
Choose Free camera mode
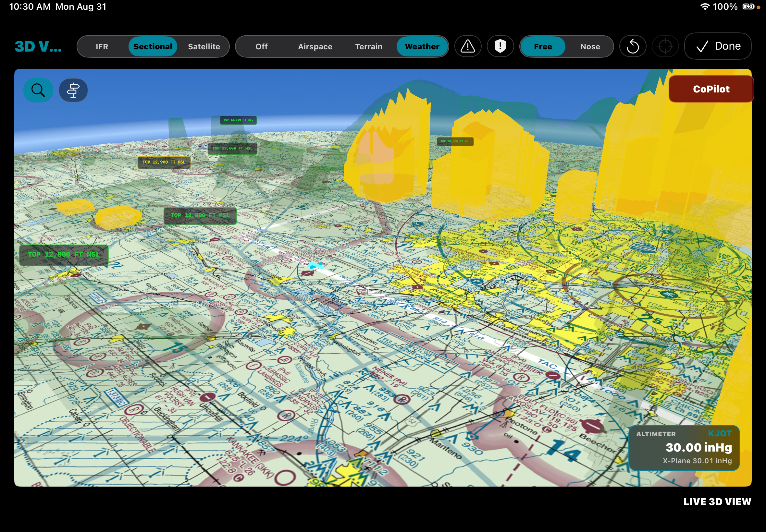[543, 46]
